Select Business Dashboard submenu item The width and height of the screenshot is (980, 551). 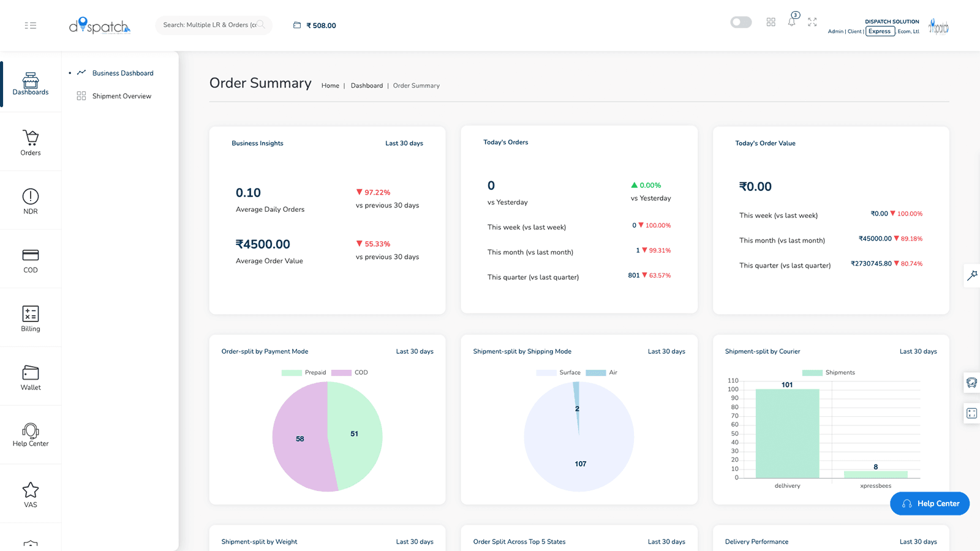click(123, 73)
